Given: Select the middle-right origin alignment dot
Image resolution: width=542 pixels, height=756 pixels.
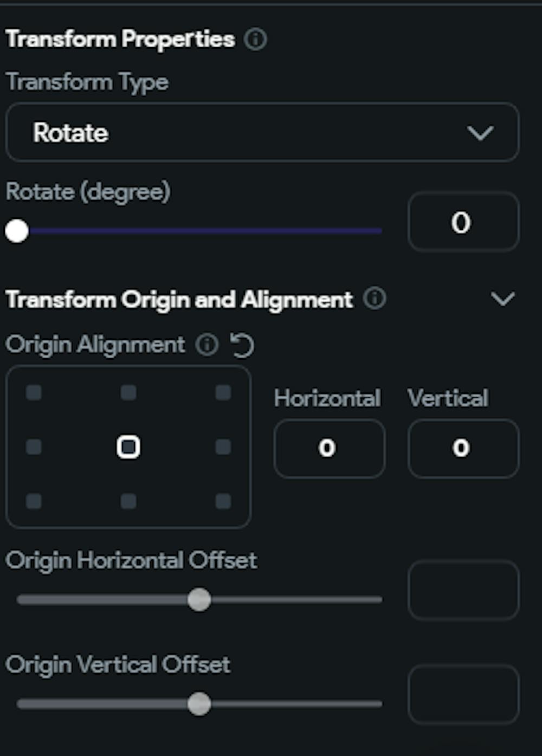Looking at the screenshot, I should coord(223,446).
